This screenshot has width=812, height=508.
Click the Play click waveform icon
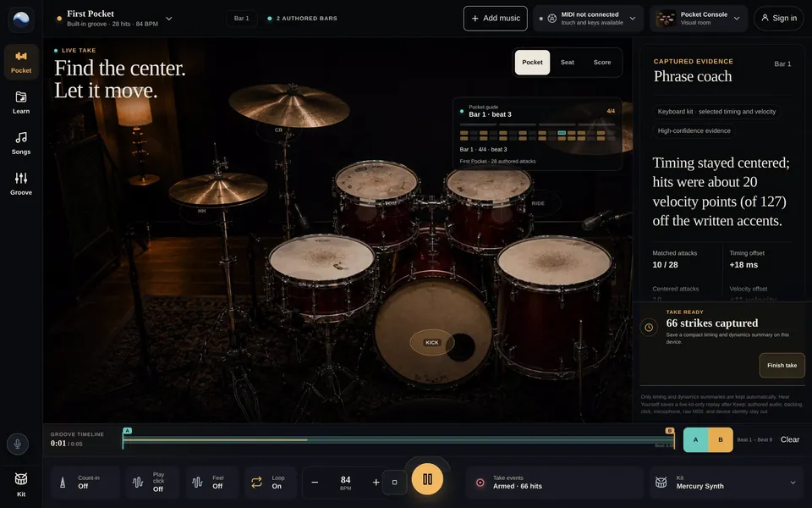(x=138, y=482)
